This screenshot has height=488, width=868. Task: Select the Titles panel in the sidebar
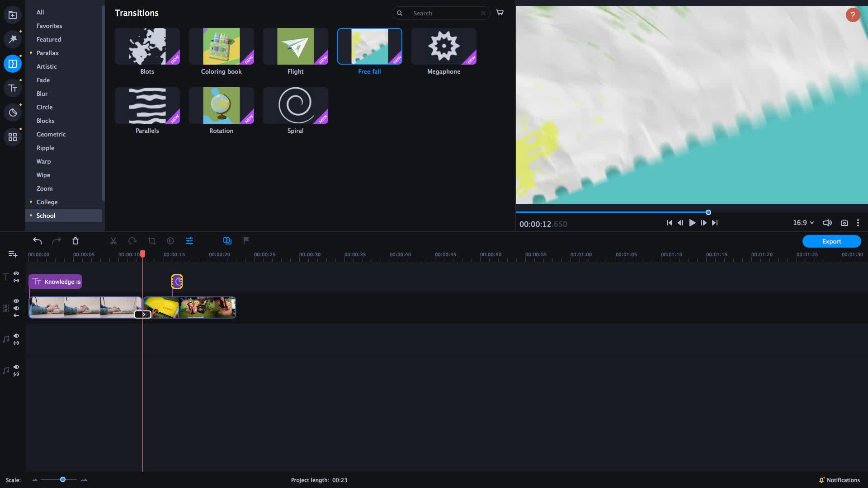tap(12, 88)
